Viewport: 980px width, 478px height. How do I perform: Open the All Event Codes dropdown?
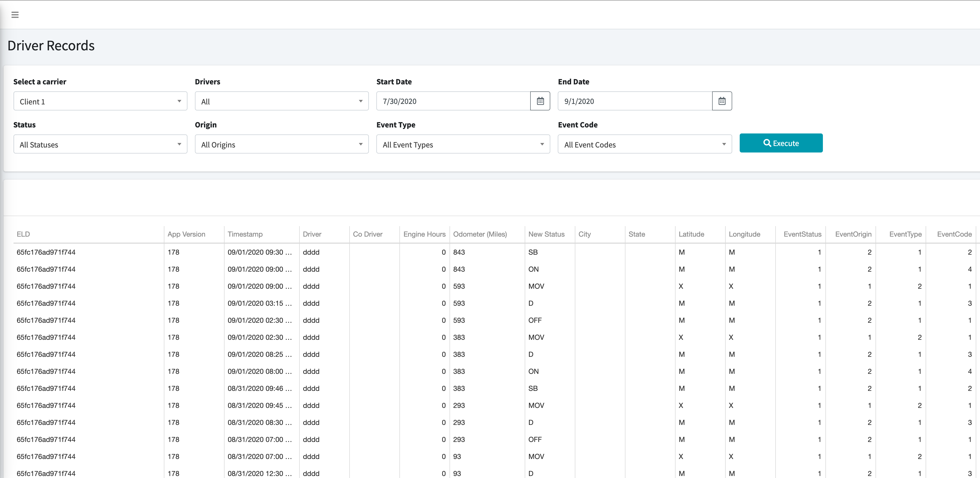point(645,144)
